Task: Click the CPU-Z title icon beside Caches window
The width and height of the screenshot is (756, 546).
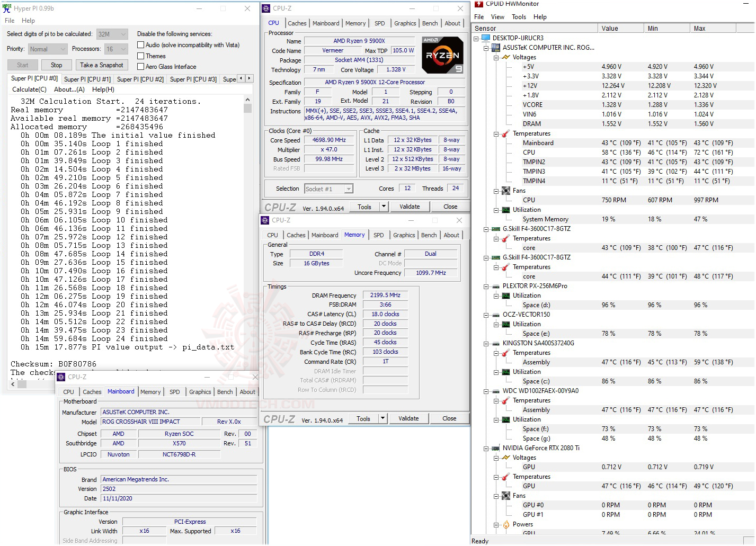Action: 266,8
